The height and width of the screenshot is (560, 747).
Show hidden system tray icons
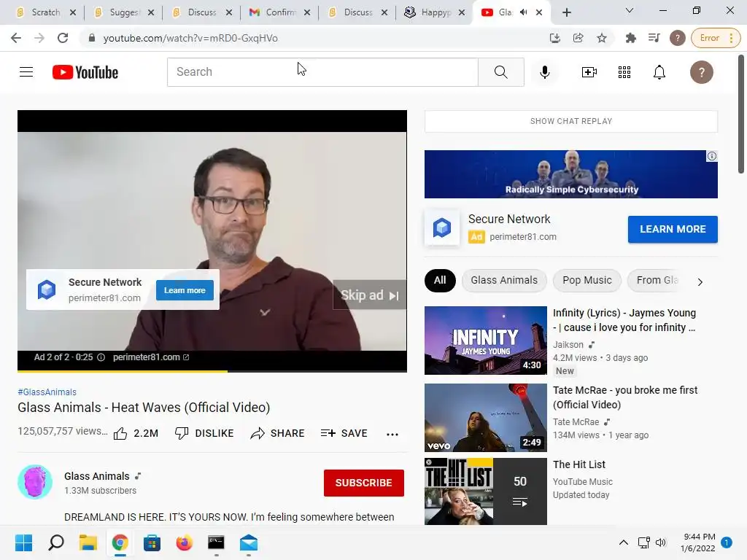623,542
